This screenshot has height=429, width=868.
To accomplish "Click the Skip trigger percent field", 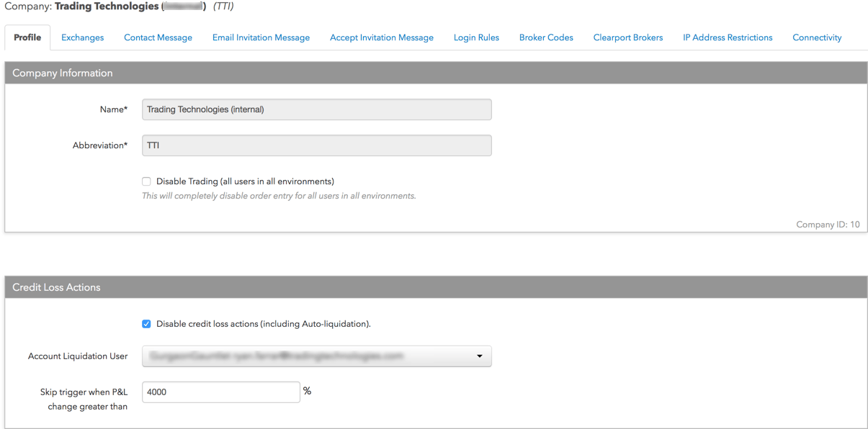I will pyautogui.click(x=221, y=392).
